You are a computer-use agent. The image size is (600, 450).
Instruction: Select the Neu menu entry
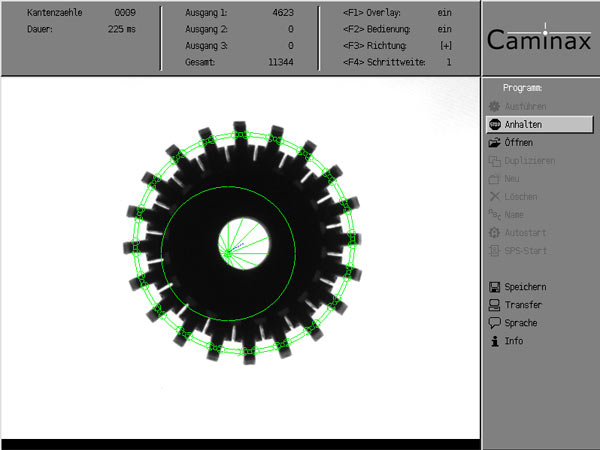[x=514, y=179]
